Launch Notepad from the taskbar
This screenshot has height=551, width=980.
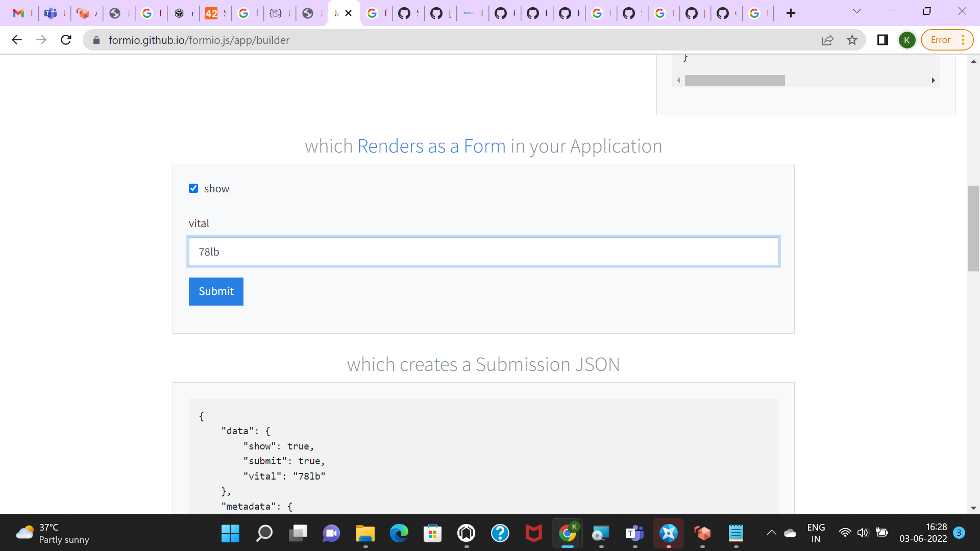[x=736, y=534]
